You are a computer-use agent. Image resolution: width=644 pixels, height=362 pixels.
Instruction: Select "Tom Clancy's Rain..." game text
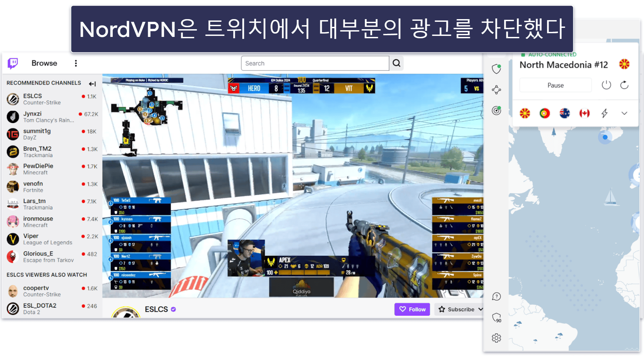[49, 120]
